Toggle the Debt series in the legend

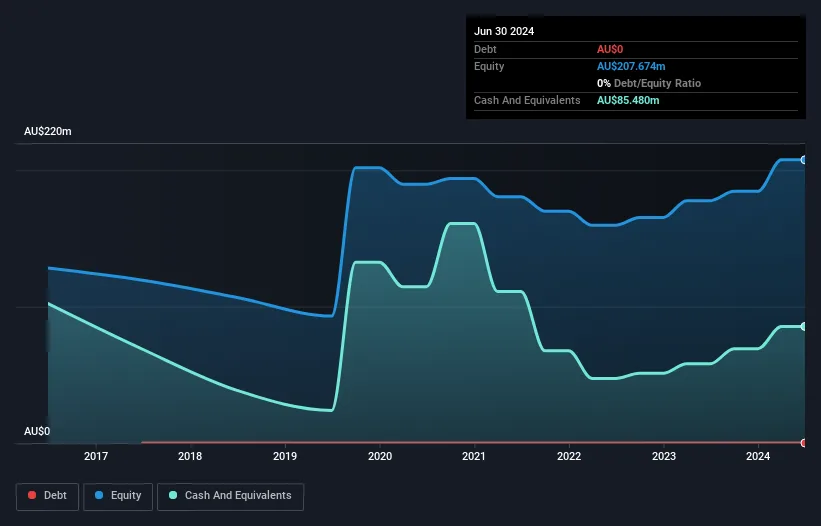coord(49,495)
